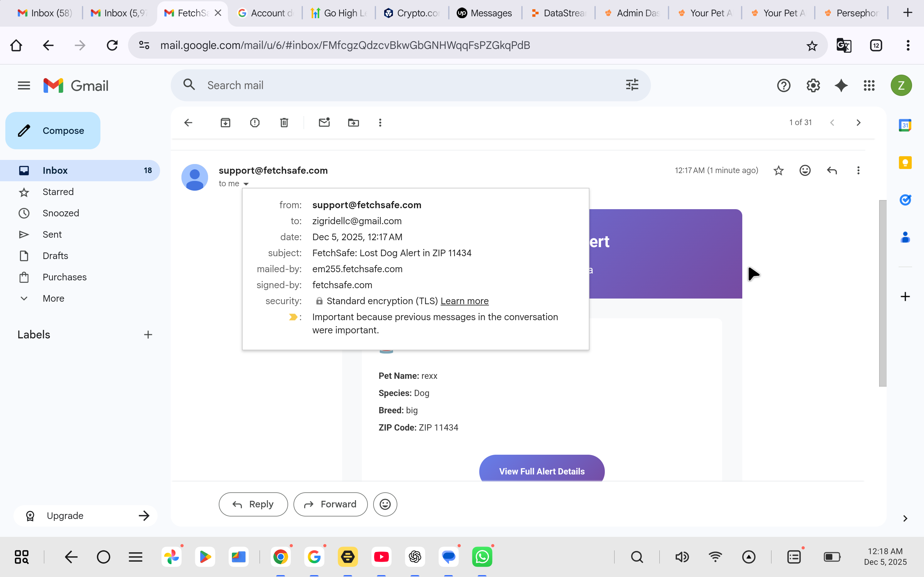Collapse the 'to me' details dropdown
The width and height of the screenshot is (924, 577).
[246, 184]
